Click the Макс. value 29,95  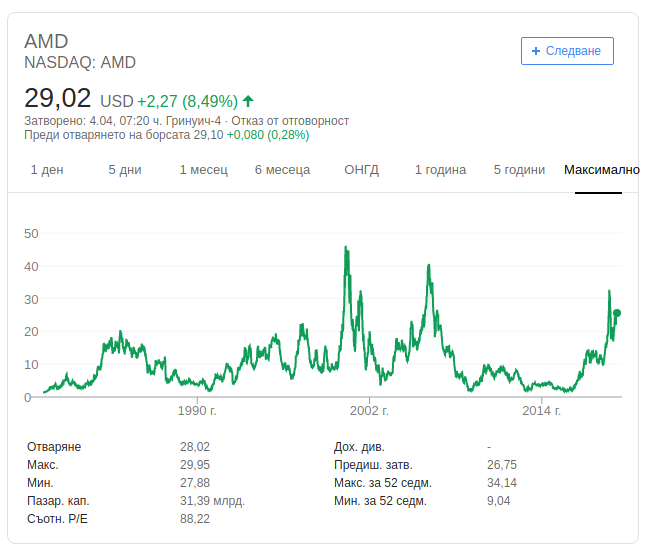pos(195,465)
